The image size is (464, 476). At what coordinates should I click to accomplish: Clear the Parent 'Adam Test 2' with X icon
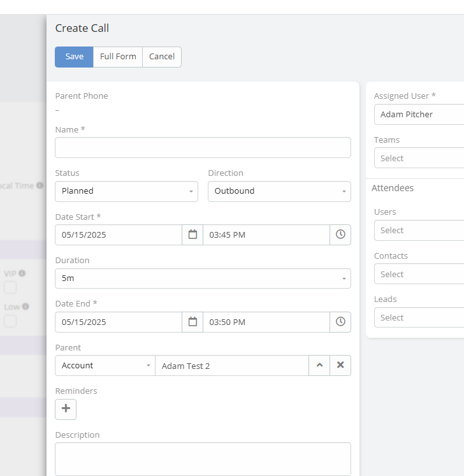[340, 365]
